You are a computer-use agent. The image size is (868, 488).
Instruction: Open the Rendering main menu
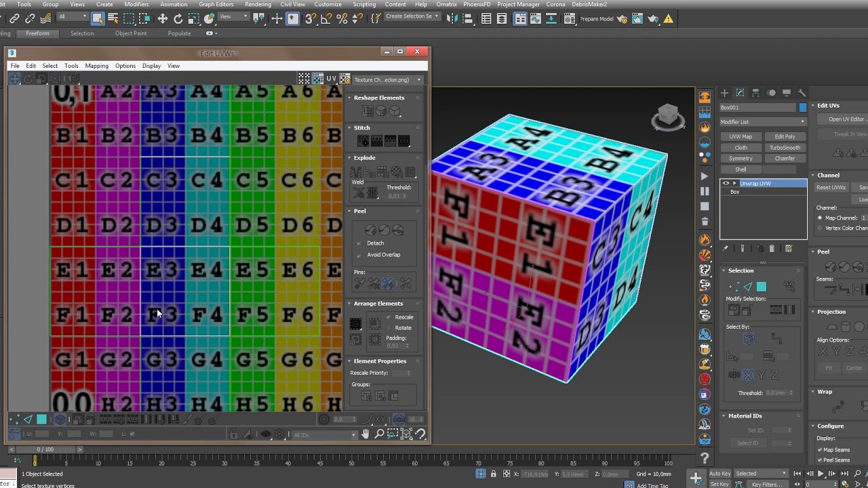(x=258, y=4)
